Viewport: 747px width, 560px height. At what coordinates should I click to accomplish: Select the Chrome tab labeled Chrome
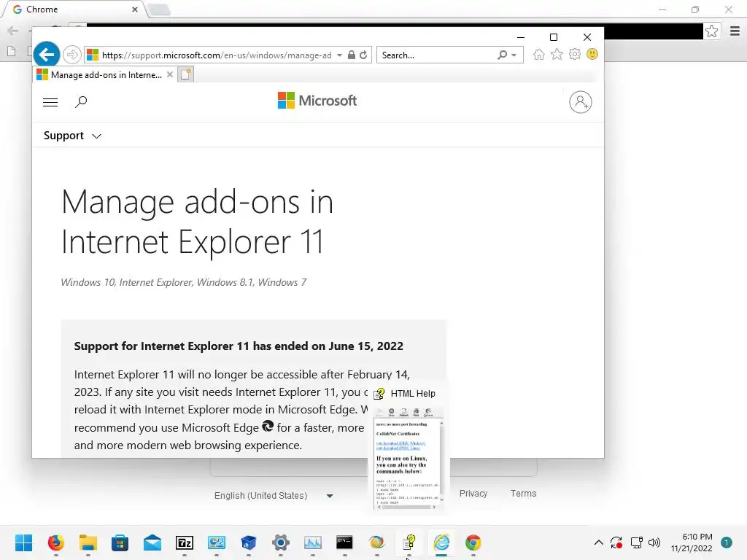(76, 9)
